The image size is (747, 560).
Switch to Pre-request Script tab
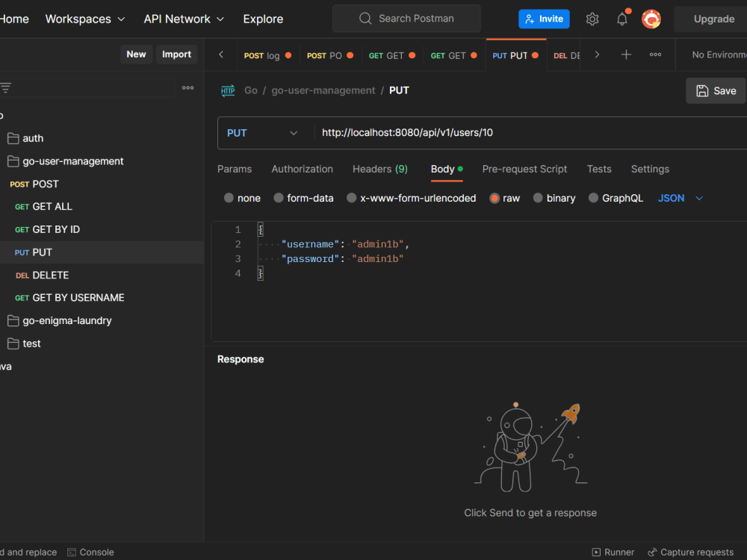(x=524, y=169)
